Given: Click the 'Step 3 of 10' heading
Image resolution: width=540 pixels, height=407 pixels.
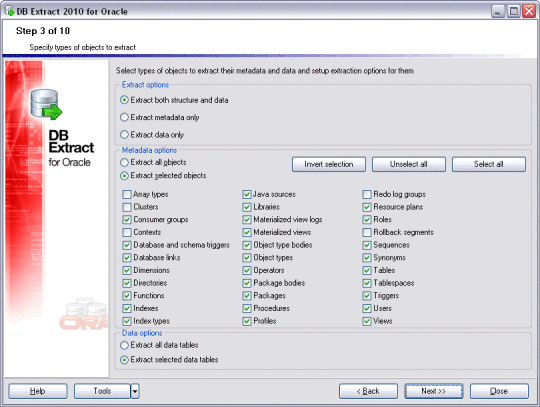Looking at the screenshot, I should point(43,31).
